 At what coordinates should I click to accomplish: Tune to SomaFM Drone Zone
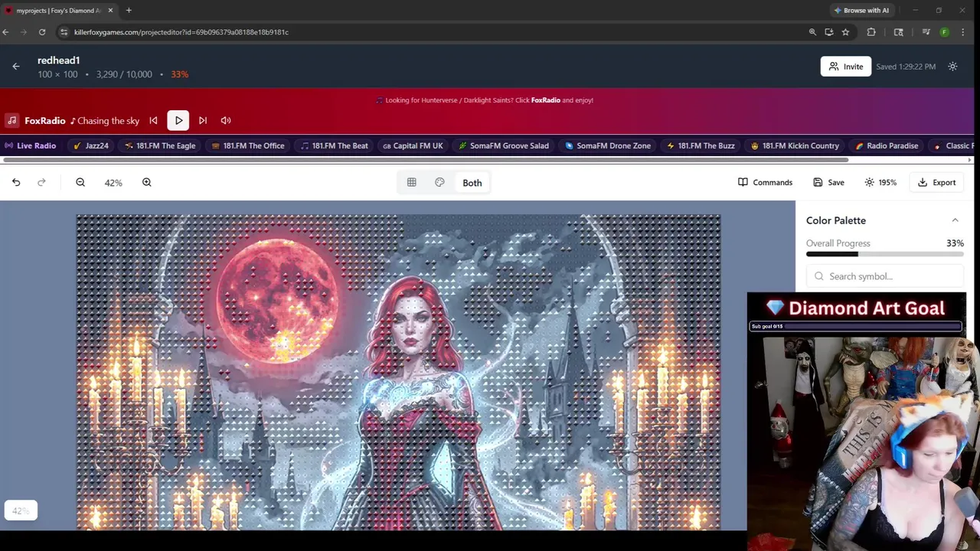coord(608,145)
